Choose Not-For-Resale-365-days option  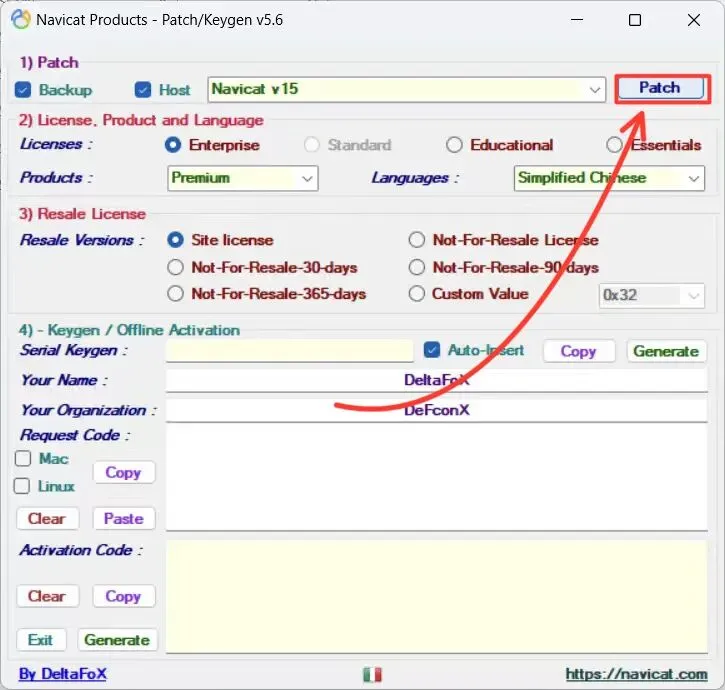coord(175,294)
